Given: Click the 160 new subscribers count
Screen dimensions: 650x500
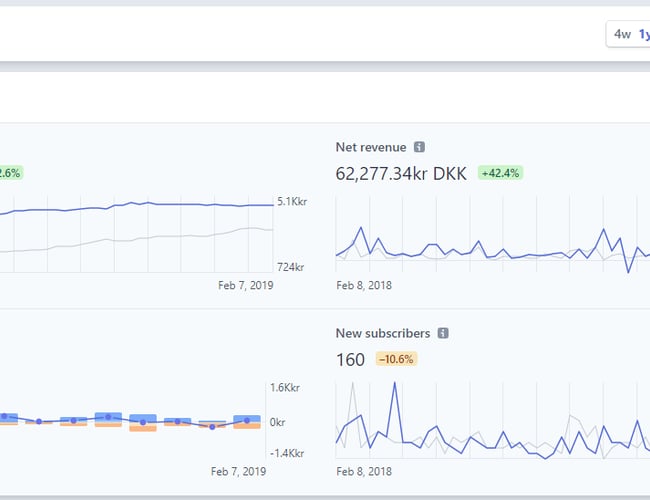Looking at the screenshot, I should click(x=350, y=359).
